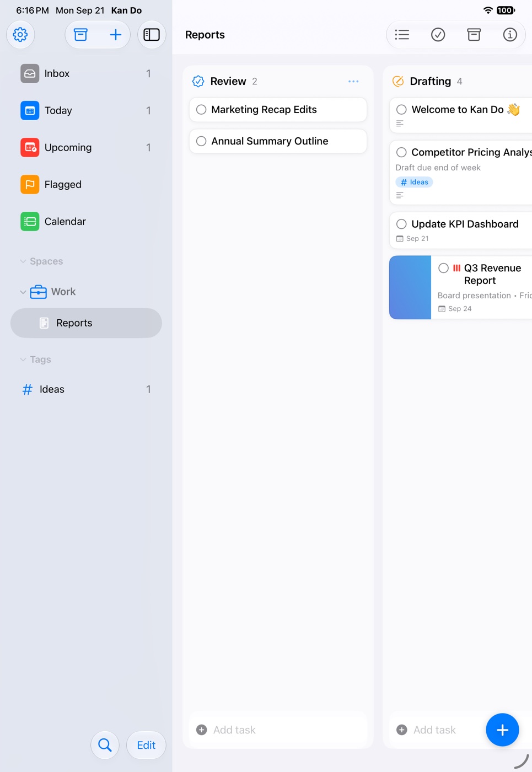This screenshot has width=532, height=772.
Task: Click the Drafting column title
Action: pos(431,82)
